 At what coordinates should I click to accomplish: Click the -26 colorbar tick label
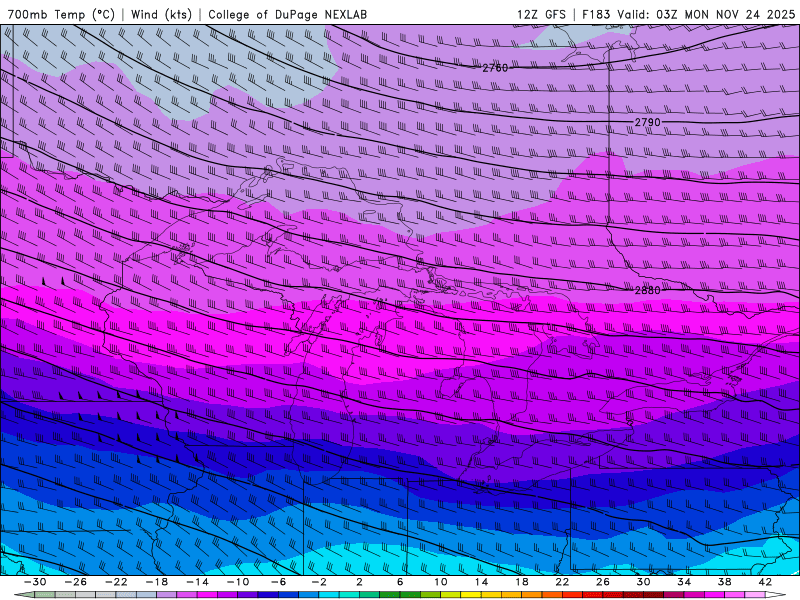76,582
